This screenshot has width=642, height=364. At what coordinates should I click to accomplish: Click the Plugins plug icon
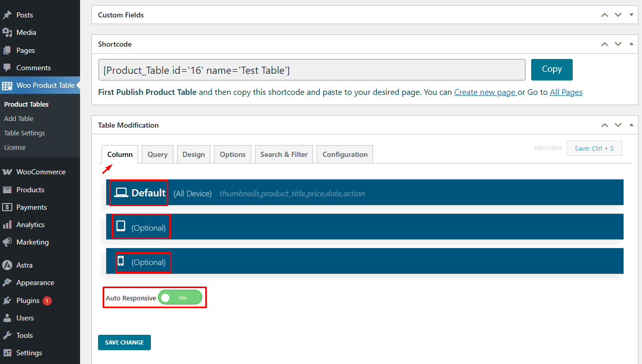7,300
